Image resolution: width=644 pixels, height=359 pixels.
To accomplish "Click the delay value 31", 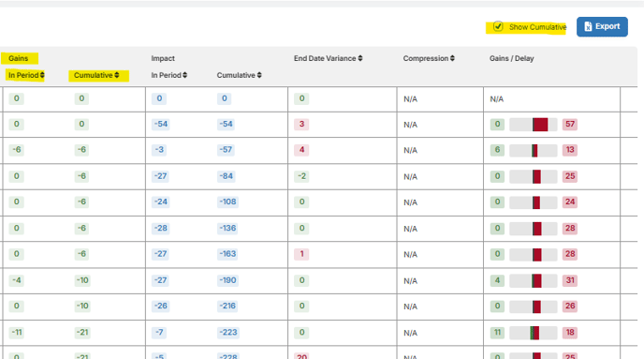I will pyautogui.click(x=570, y=280).
